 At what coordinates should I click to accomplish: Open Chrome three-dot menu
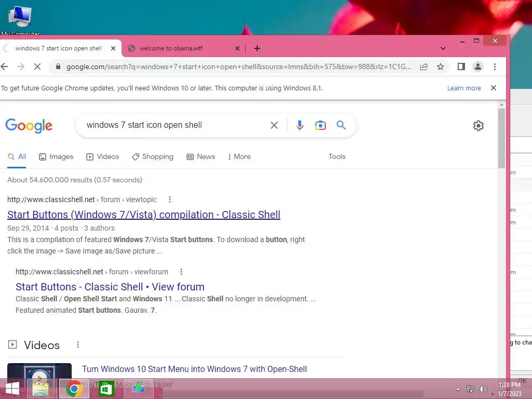tap(495, 66)
